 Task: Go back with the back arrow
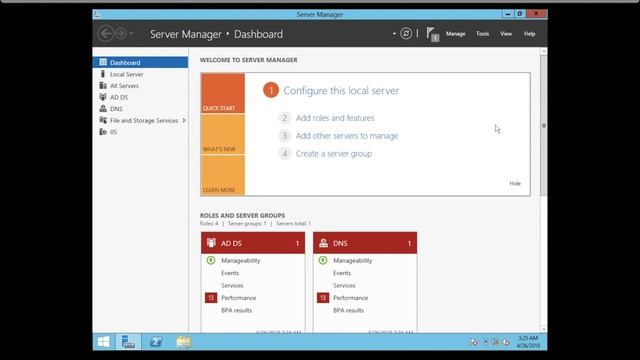[106, 33]
